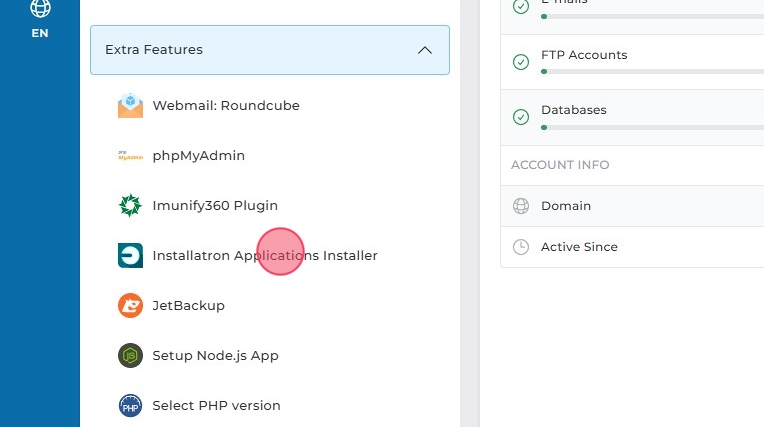Image resolution: width=764 pixels, height=427 pixels.
Task: Click the phpMyAdmin logo icon
Action: pos(130,156)
